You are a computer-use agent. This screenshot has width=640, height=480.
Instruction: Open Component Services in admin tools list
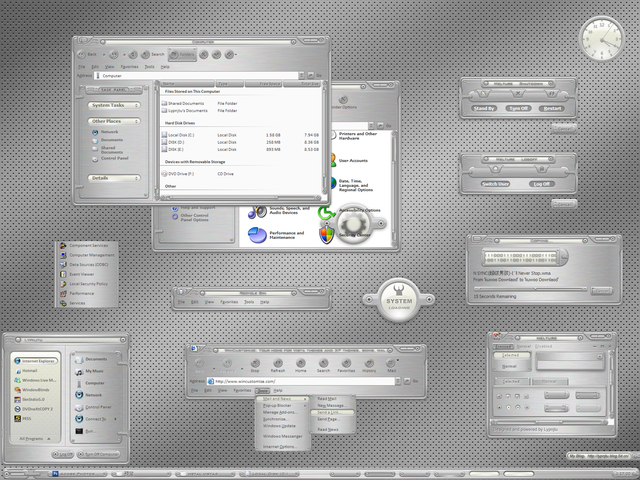click(63, 246)
